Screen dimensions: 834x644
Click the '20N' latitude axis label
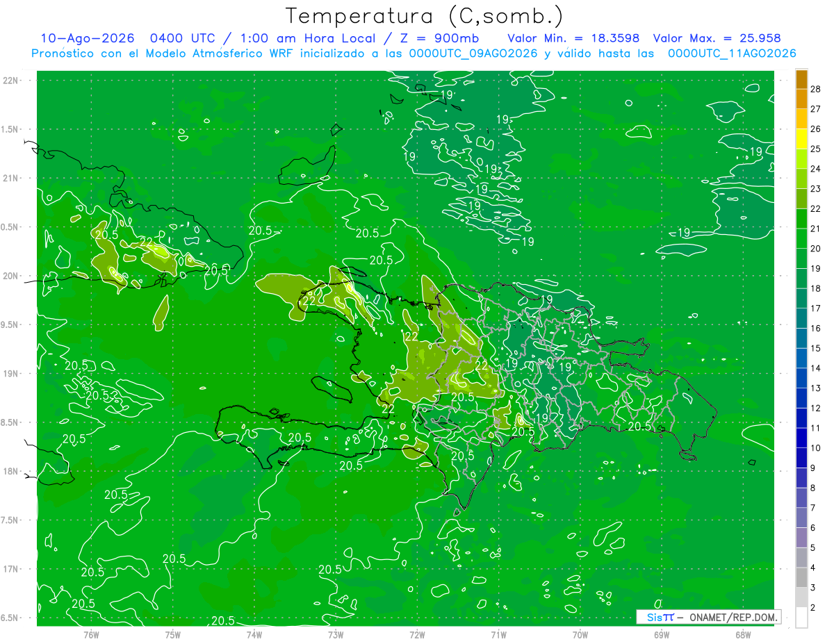[x=10, y=276]
